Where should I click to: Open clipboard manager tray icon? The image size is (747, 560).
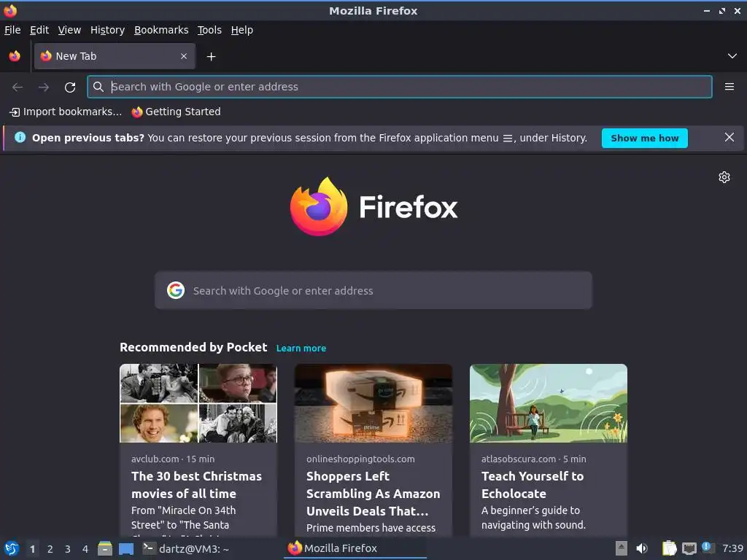coord(670,548)
